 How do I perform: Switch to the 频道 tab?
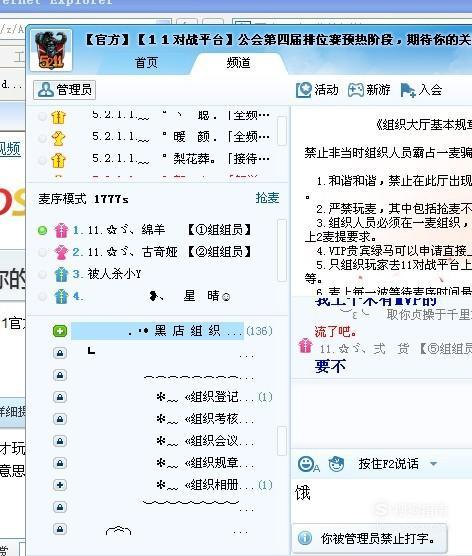coord(238,63)
